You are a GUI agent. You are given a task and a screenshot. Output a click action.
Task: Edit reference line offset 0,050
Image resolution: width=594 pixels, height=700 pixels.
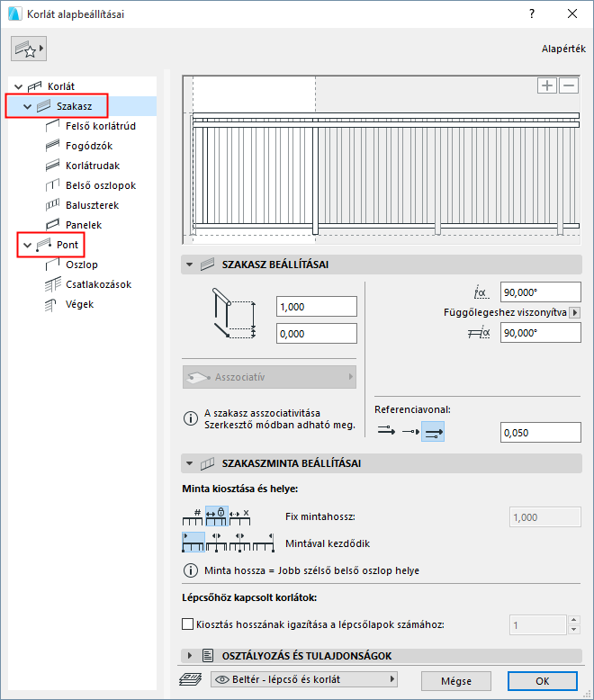coord(540,433)
